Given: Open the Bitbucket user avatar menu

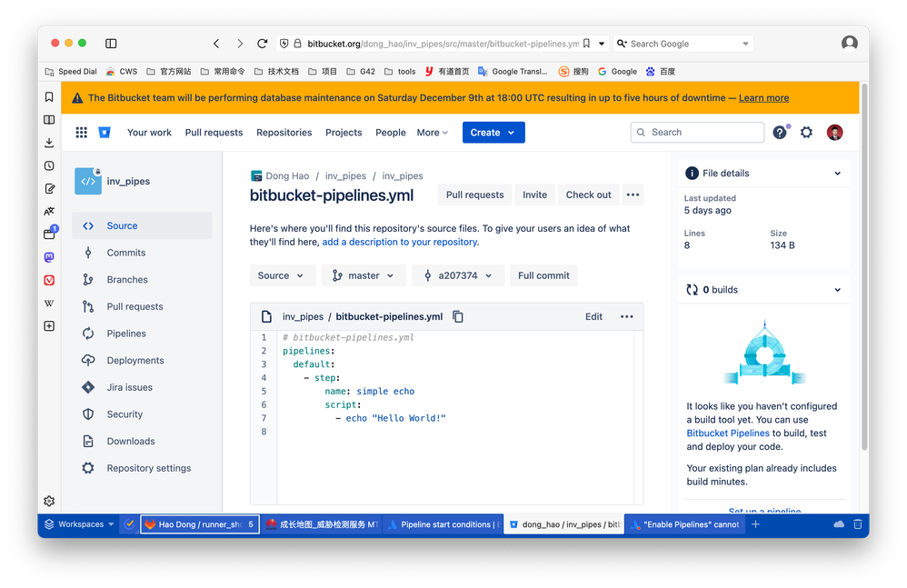Looking at the screenshot, I should coord(834,133).
